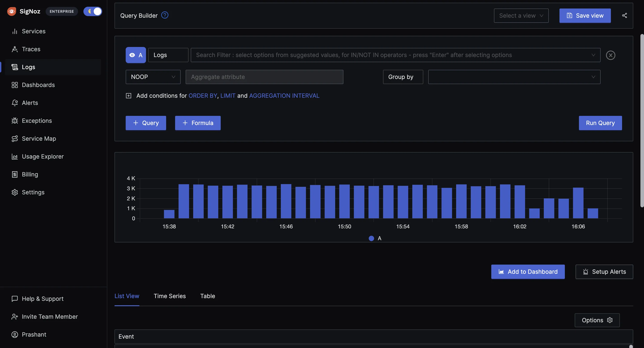Click the Save view button
This screenshot has height=348, width=644.
point(585,15)
